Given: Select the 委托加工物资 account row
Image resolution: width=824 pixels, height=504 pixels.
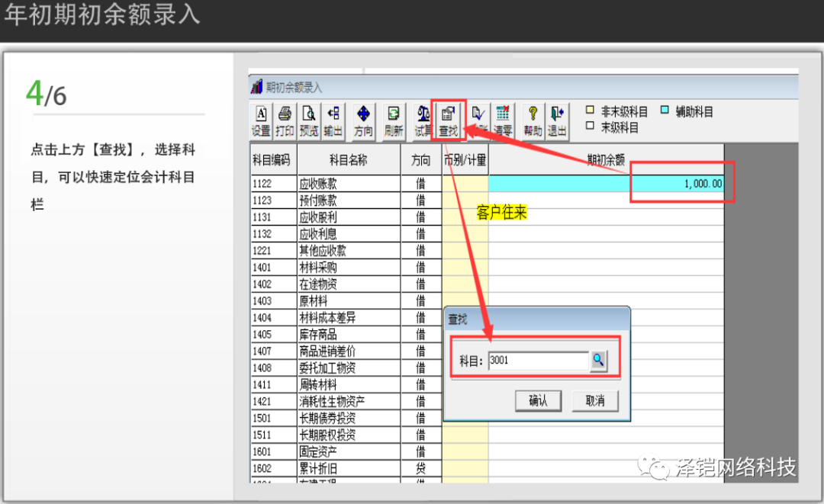Looking at the screenshot, I should (349, 368).
